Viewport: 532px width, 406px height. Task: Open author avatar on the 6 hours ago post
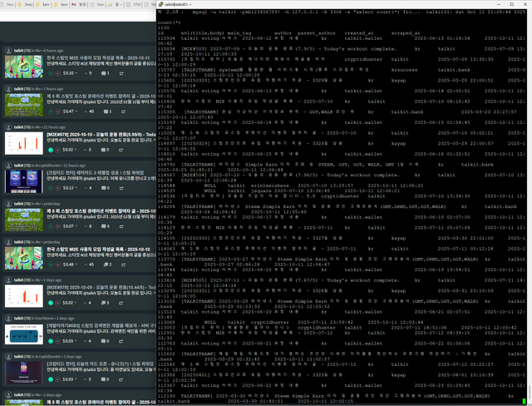tap(8, 51)
